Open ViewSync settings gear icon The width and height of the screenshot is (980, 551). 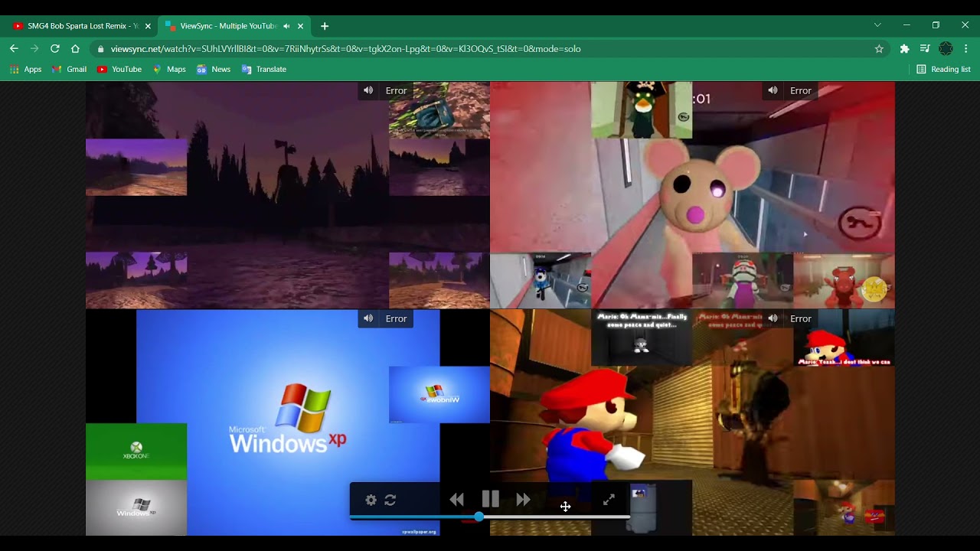tap(371, 500)
